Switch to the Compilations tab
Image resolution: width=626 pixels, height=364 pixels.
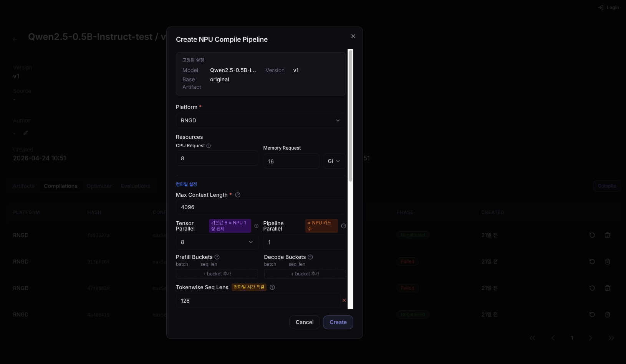[x=61, y=186]
